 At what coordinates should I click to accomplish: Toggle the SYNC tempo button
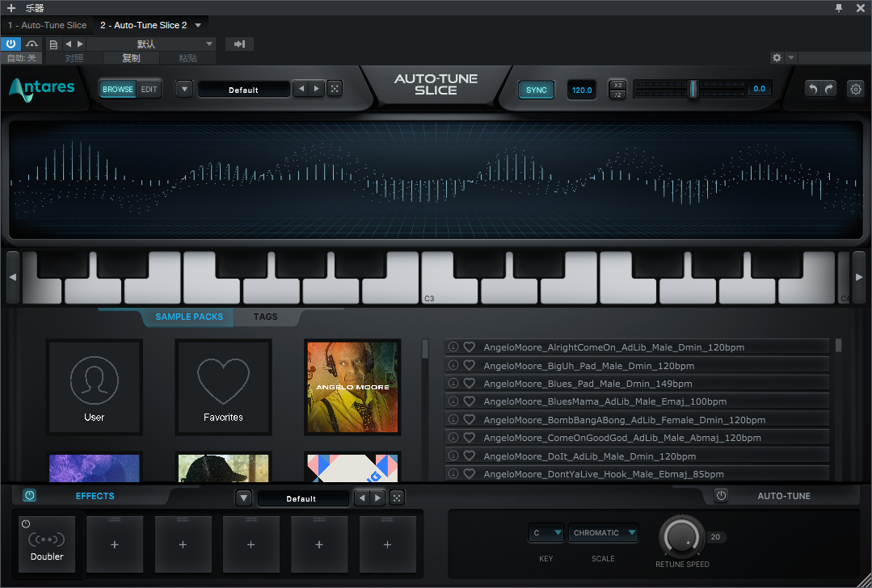click(536, 90)
